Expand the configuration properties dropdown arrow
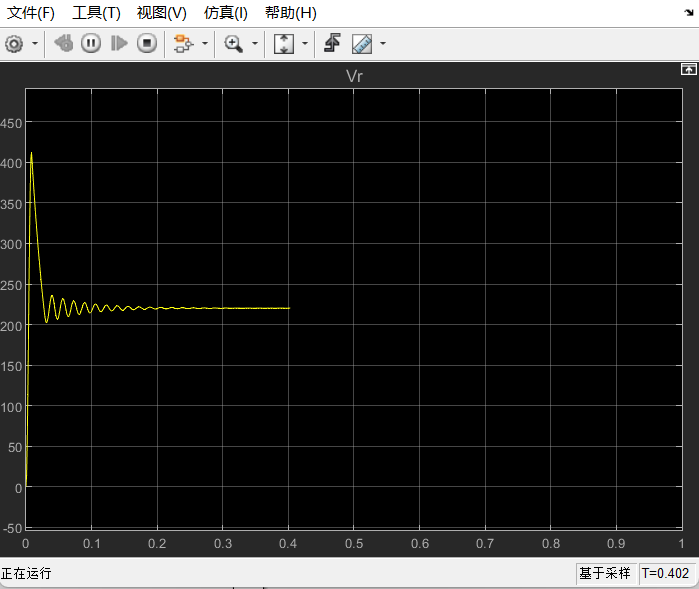699x589 pixels. [x=35, y=44]
